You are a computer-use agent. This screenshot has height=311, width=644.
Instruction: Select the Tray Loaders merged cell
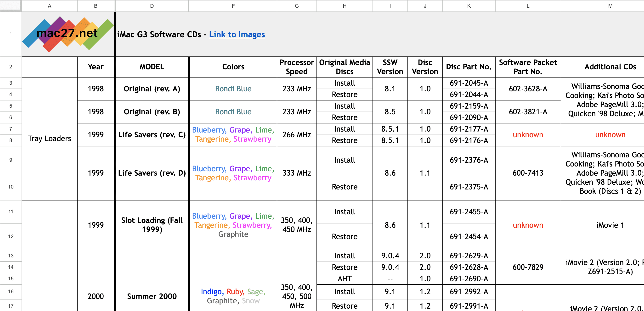pyautogui.click(x=49, y=138)
